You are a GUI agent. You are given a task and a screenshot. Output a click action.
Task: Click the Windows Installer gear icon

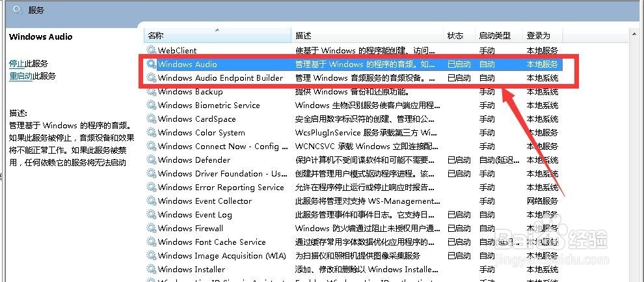pos(152,269)
